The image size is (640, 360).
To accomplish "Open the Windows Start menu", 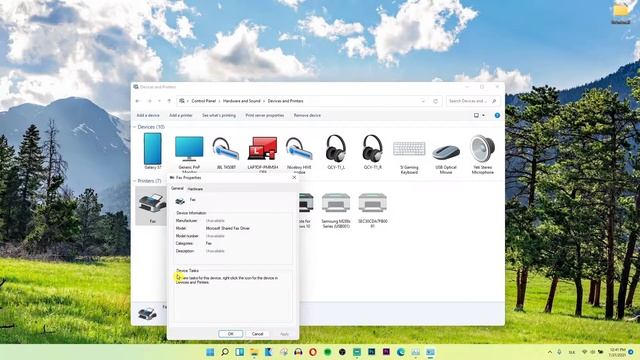I will coord(210,352).
